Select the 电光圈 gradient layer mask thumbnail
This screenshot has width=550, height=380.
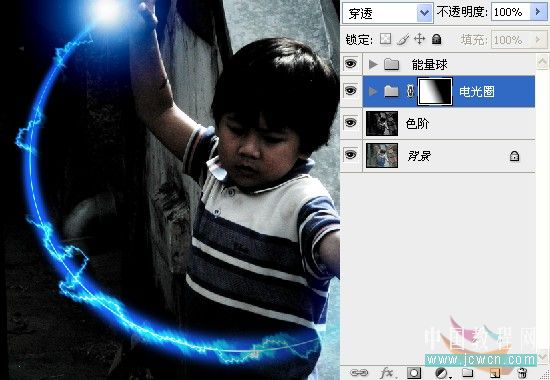click(x=435, y=92)
